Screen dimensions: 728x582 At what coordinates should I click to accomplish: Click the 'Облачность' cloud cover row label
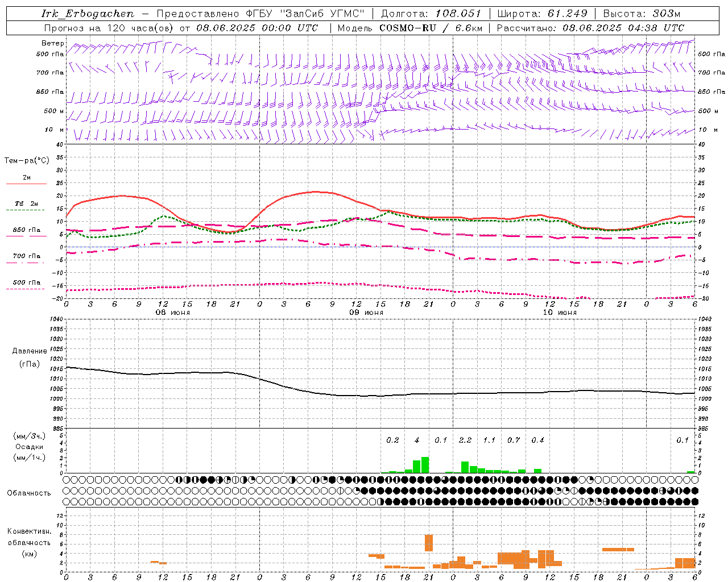(29, 493)
